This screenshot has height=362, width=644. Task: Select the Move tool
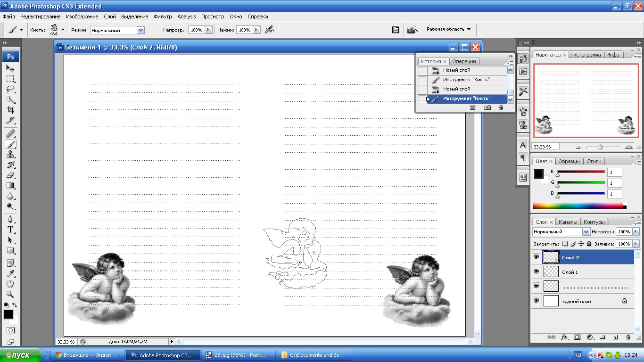10,68
